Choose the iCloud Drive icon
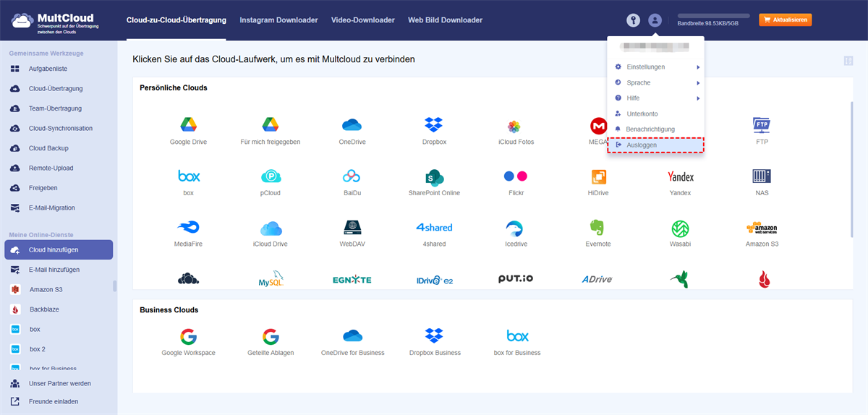 (x=271, y=228)
